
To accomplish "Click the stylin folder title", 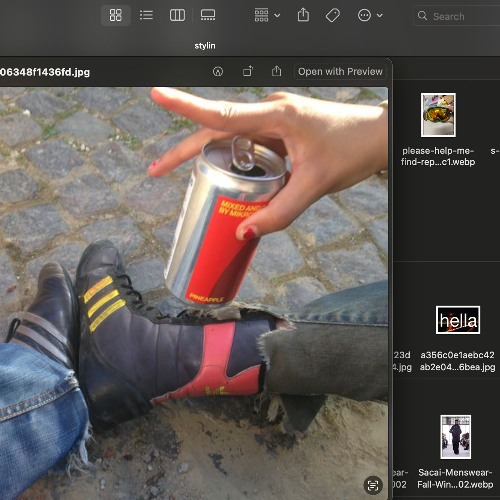I will point(205,46).
